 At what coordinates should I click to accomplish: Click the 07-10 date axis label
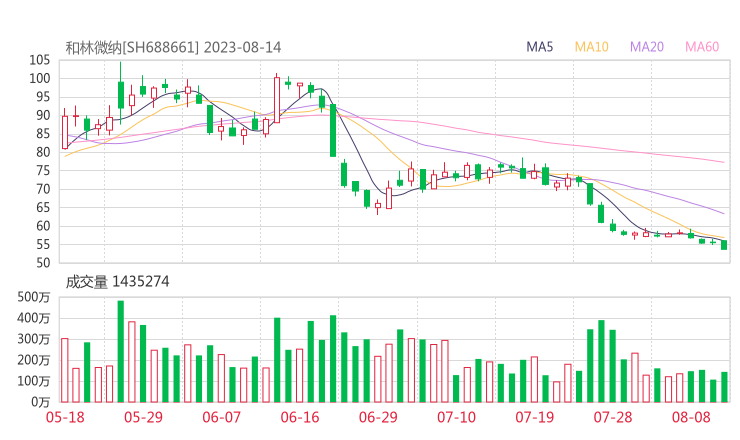click(456, 417)
